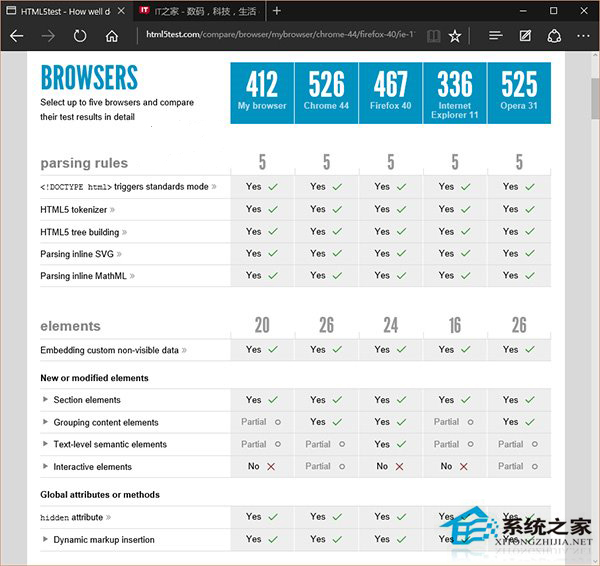The image size is (600, 566).
Task: Select the My browser 412 score tile
Action: click(262, 93)
